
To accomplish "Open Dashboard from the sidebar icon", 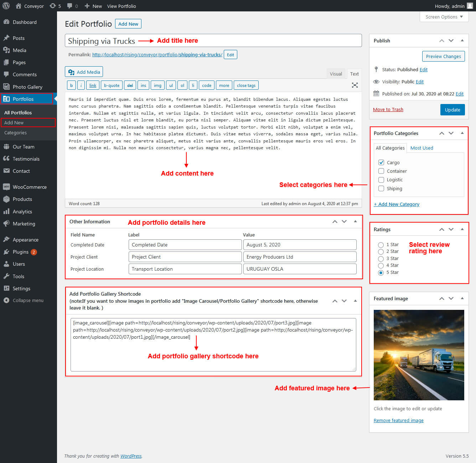I will pos(6,22).
